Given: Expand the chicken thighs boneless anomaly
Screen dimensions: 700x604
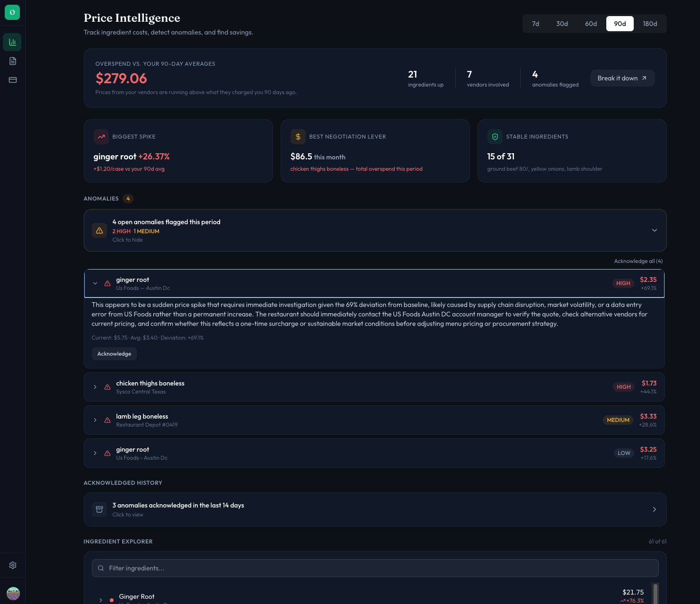Looking at the screenshot, I should tap(95, 387).
